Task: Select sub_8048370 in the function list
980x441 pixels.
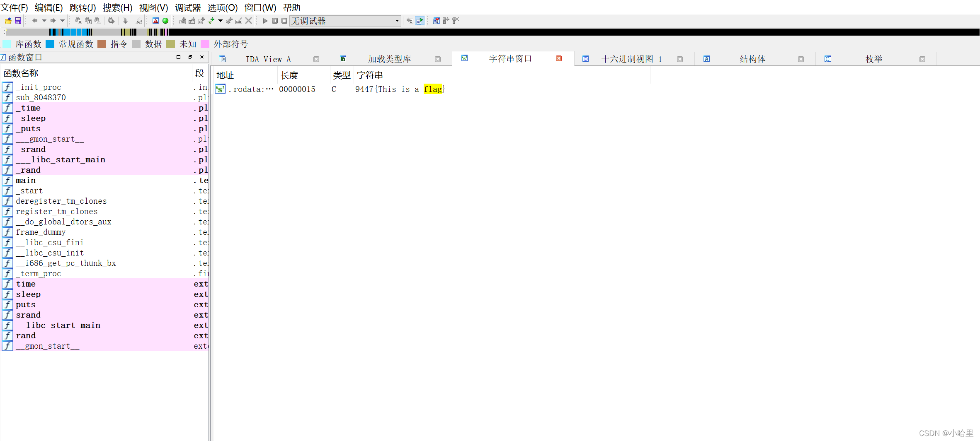Action: 104,98
